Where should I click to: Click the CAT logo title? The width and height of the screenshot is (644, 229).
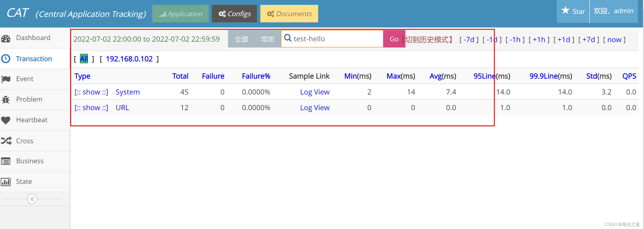[x=17, y=13]
